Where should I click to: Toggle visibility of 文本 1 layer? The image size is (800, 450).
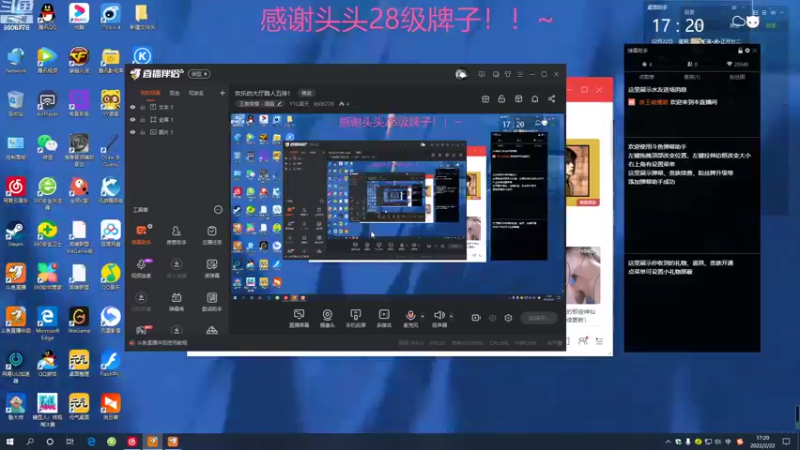[x=133, y=108]
